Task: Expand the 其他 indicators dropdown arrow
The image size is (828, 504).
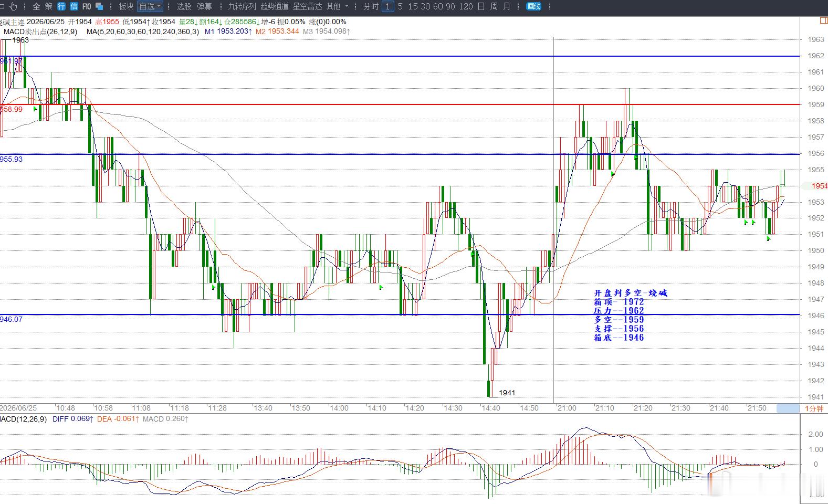Action: (347, 6)
